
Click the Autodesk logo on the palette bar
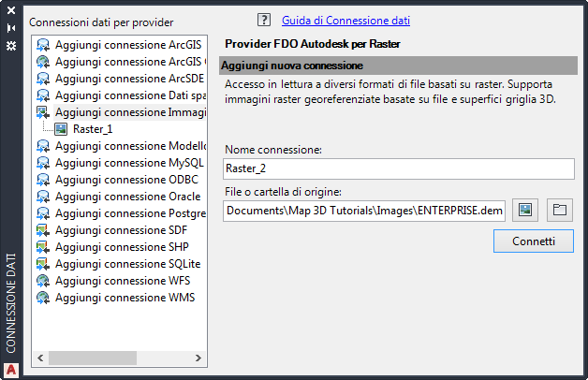pyautogui.click(x=11, y=368)
